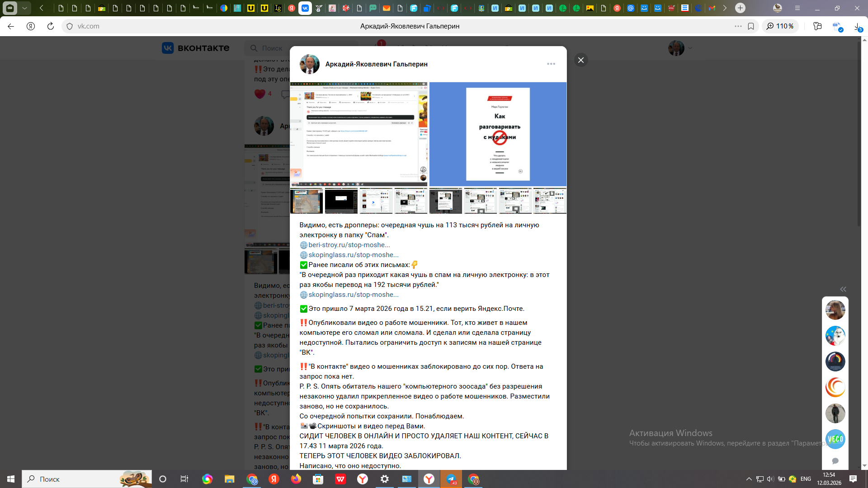Open first skopinglass.ru link

(353, 255)
